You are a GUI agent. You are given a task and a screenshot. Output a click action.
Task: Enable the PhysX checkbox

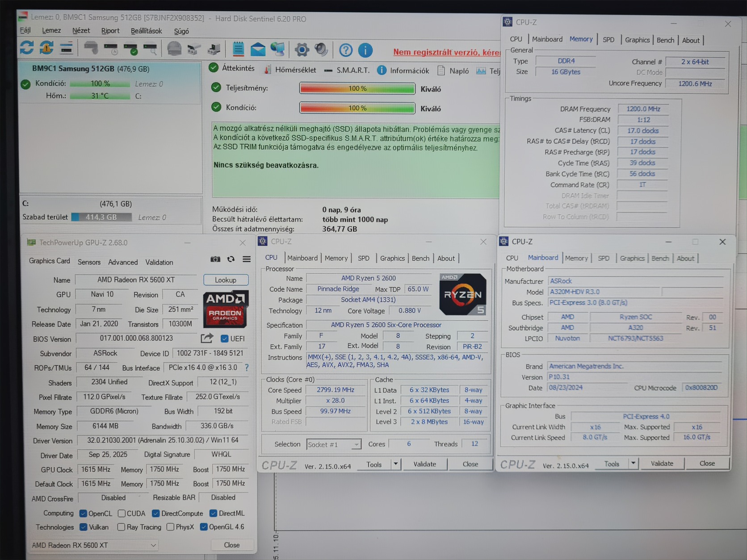[x=170, y=527]
